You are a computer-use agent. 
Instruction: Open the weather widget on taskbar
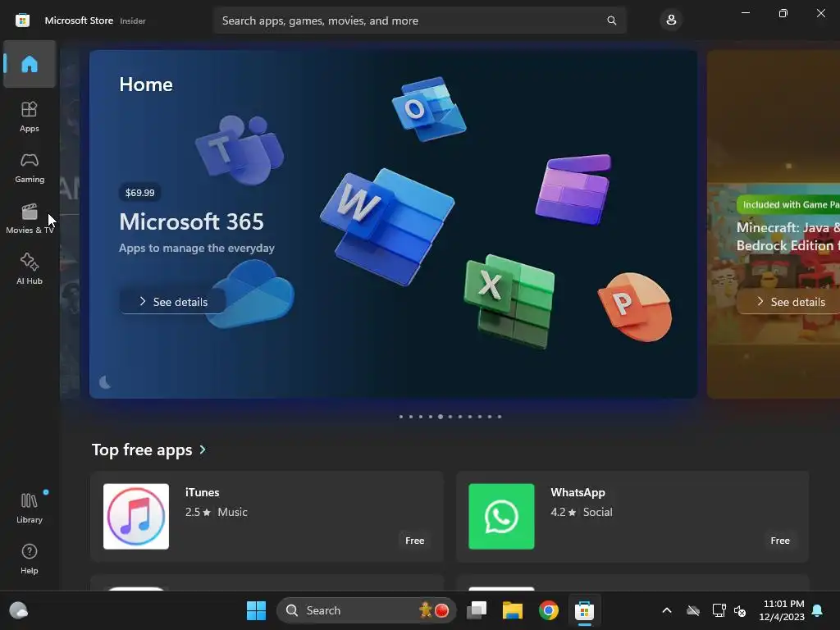(19, 610)
